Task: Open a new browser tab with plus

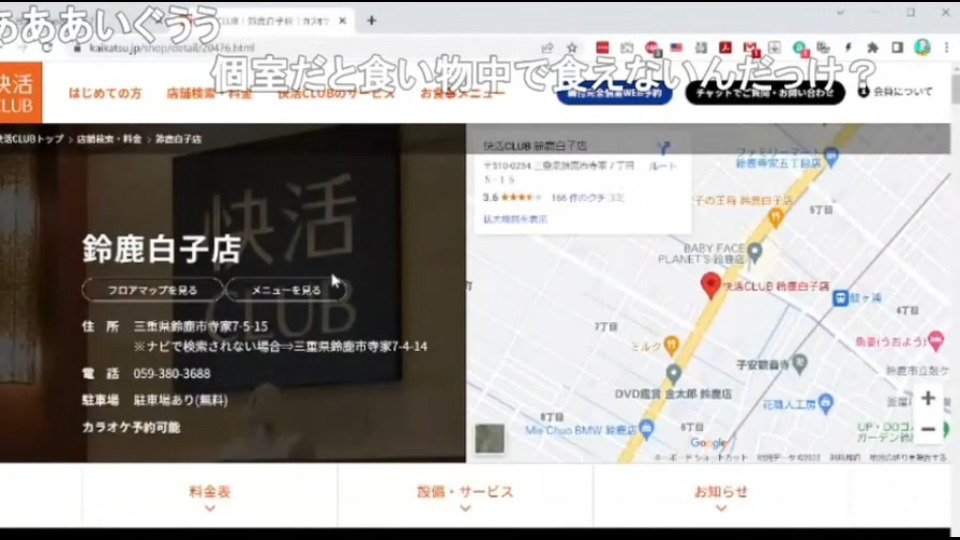Action: pyautogui.click(x=372, y=20)
